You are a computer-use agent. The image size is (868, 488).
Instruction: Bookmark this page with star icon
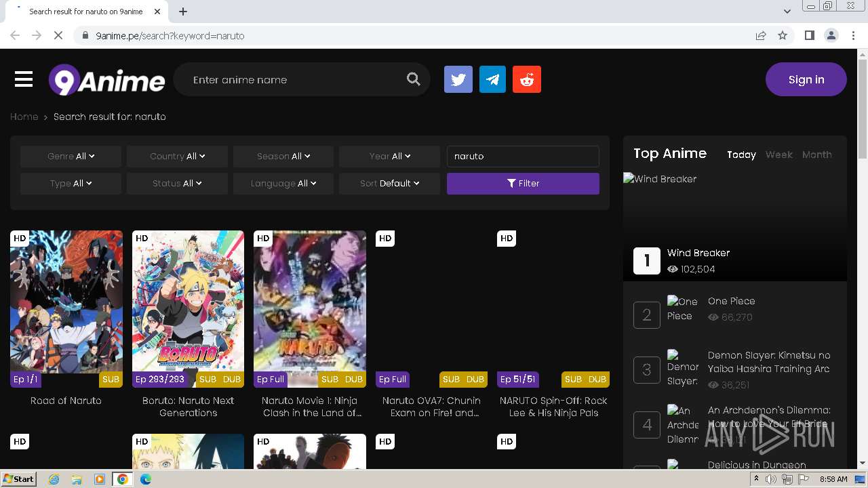pos(783,35)
